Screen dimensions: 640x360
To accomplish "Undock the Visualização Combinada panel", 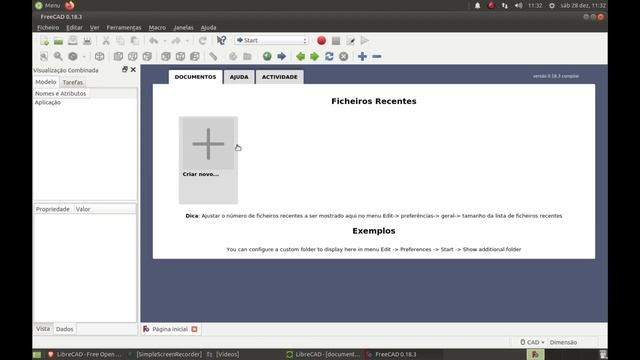I will [125, 69].
